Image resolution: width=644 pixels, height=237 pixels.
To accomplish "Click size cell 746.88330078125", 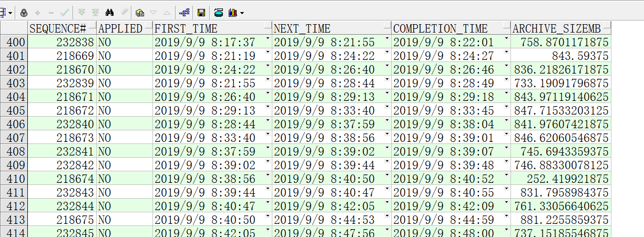I will click(560, 165).
